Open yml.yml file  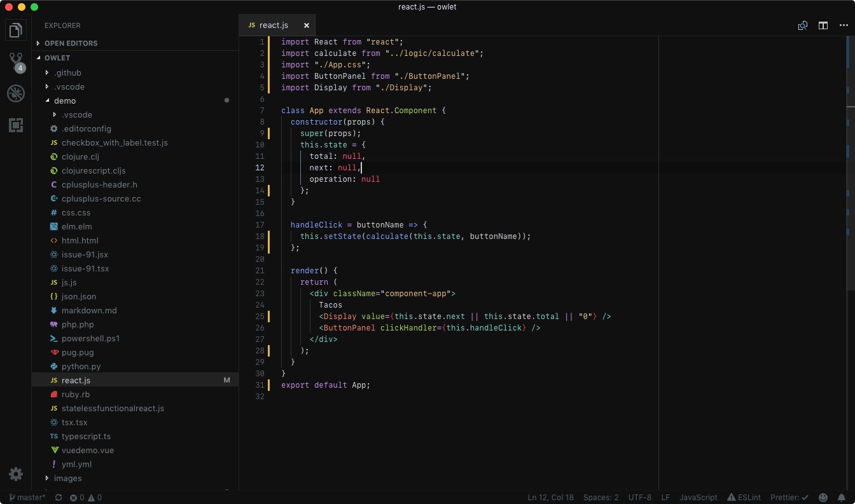click(x=135, y=464)
